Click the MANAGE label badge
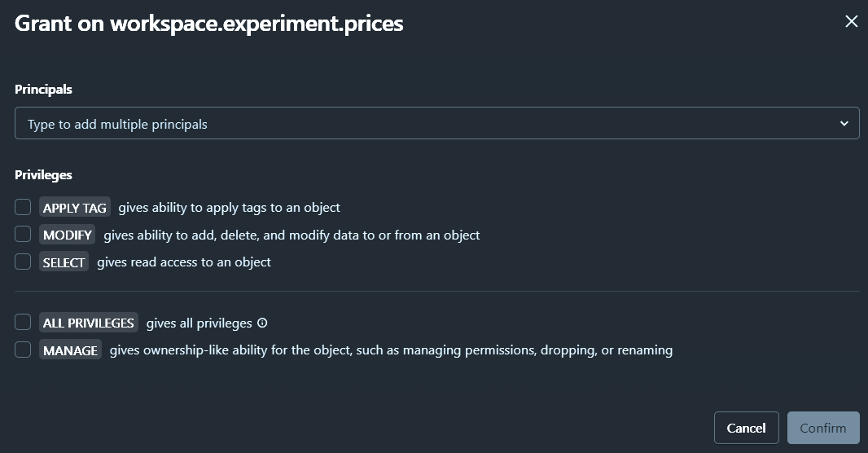 pos(70,351)
